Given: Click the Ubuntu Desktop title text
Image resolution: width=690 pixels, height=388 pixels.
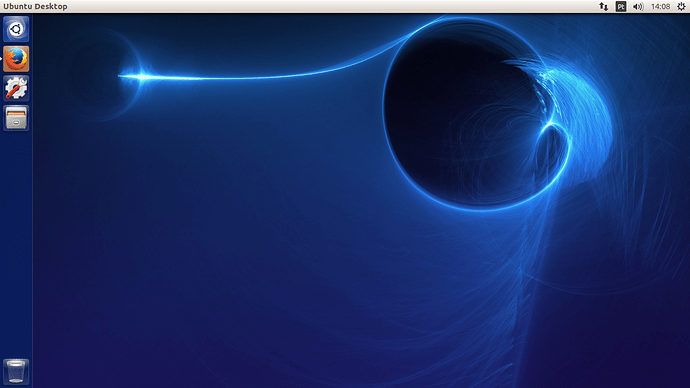Looking at the screenshot, I should [x=35, y=7].
